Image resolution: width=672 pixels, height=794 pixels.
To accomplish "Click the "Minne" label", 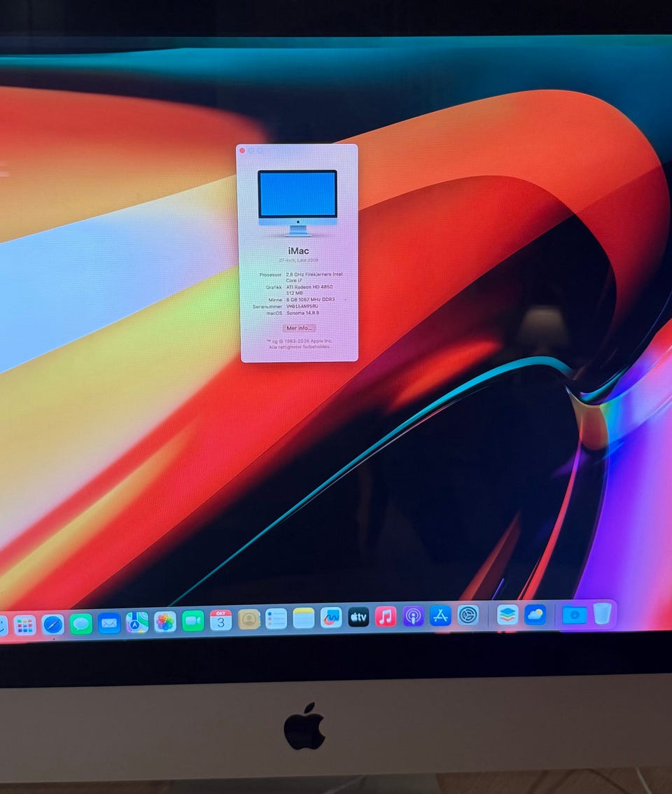I will pos(275,300).
